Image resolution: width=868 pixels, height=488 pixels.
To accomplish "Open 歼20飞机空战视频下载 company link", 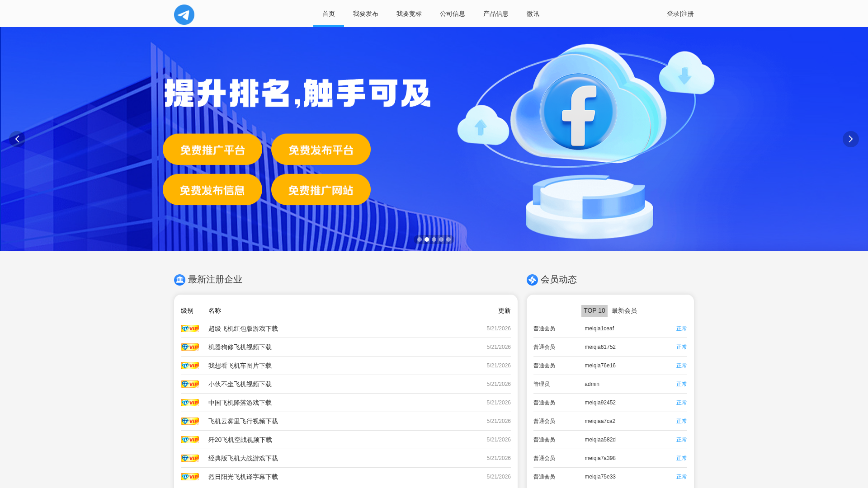I will (x=240, y=440).
